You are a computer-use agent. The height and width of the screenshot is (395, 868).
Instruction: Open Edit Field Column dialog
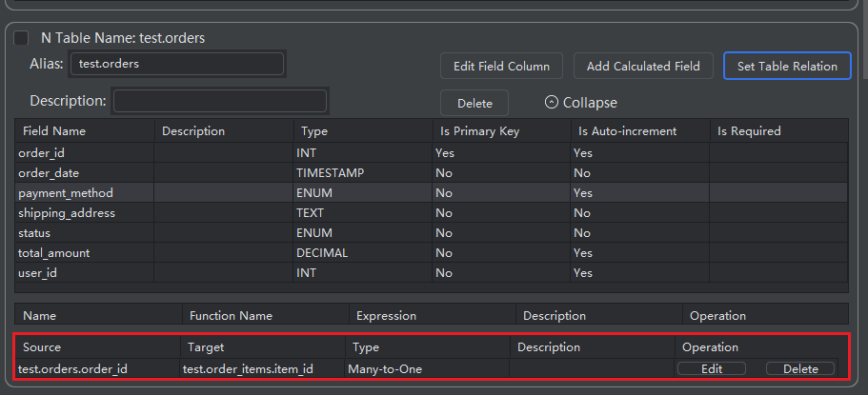501,66
